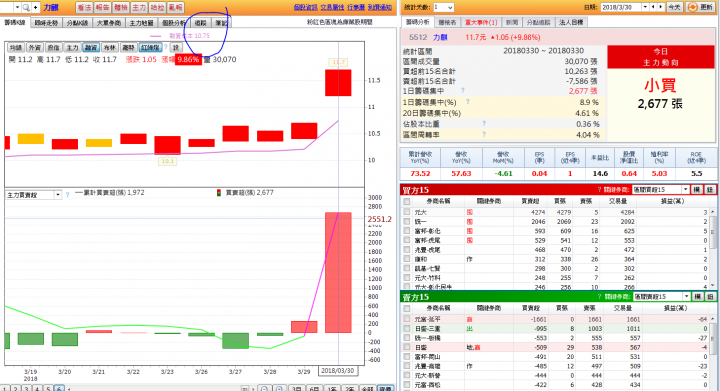Click the 哈拉 button
This screenshot has width=720, height=391.
pos(157,7)
